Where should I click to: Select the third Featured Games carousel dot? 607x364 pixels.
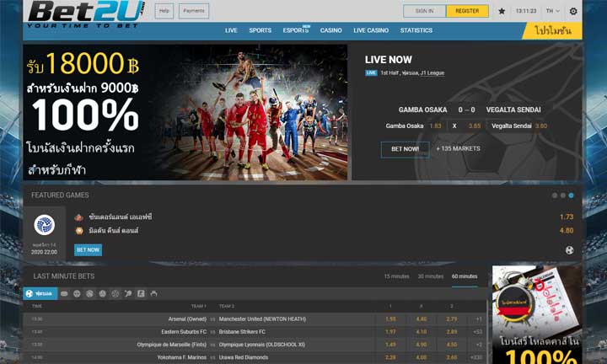pos(571,195)
